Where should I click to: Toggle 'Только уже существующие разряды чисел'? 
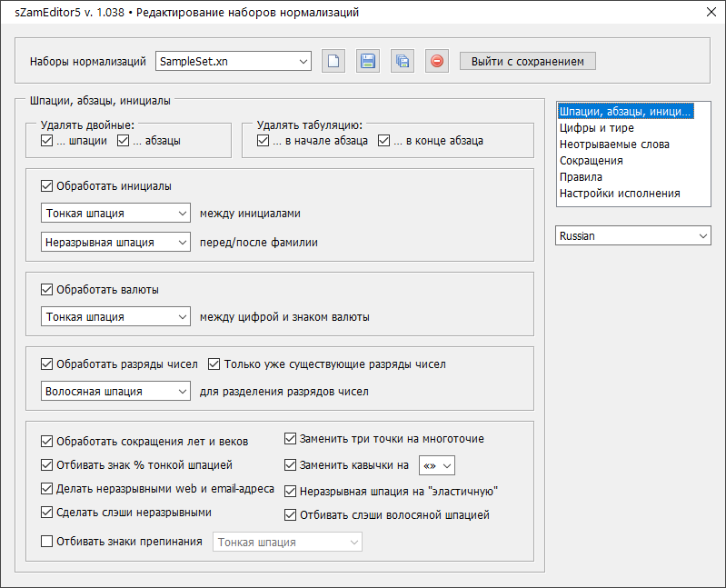[214, 364]
